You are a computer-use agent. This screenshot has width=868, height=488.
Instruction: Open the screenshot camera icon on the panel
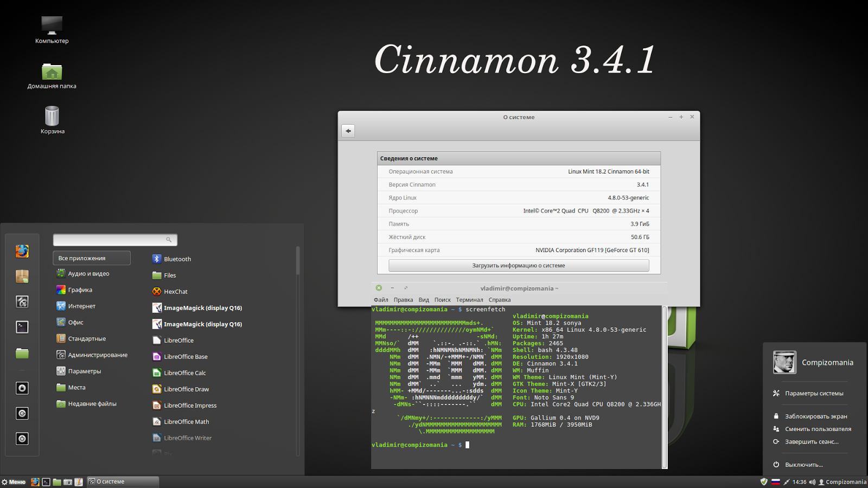(x=68, y=481)
